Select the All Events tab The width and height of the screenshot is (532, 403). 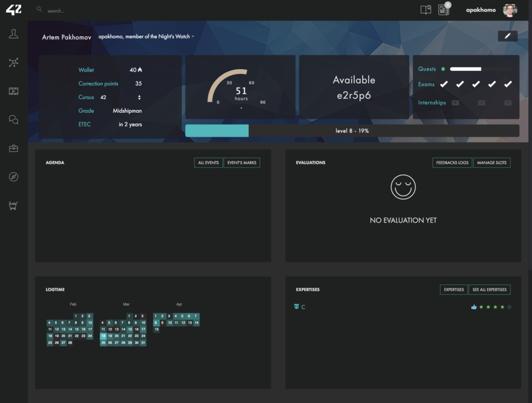[x=208, y=163]
